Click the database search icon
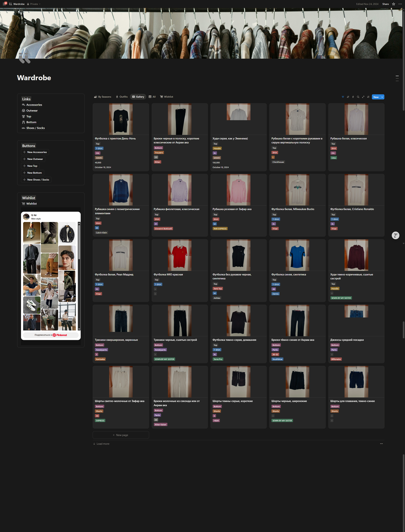Image resolution: width=405 pixels, height=532 pixels. (x=358, y=97)
